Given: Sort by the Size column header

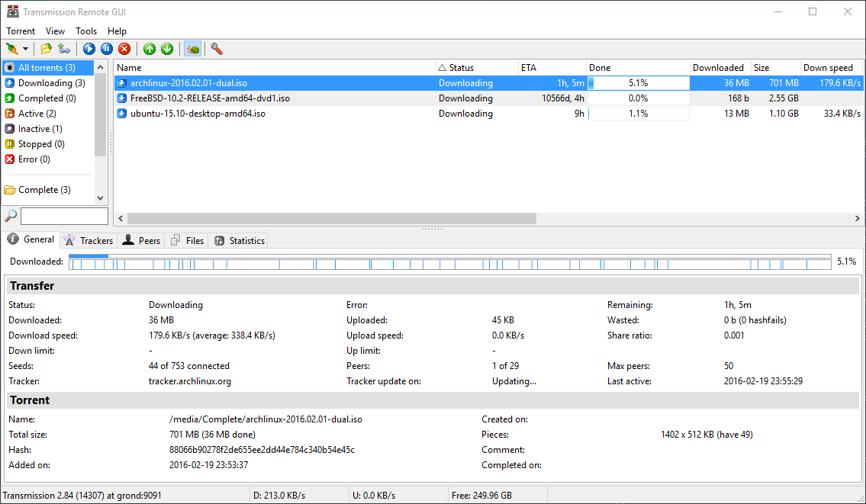Looking at the screenshot, I should (x=776, y=68).
